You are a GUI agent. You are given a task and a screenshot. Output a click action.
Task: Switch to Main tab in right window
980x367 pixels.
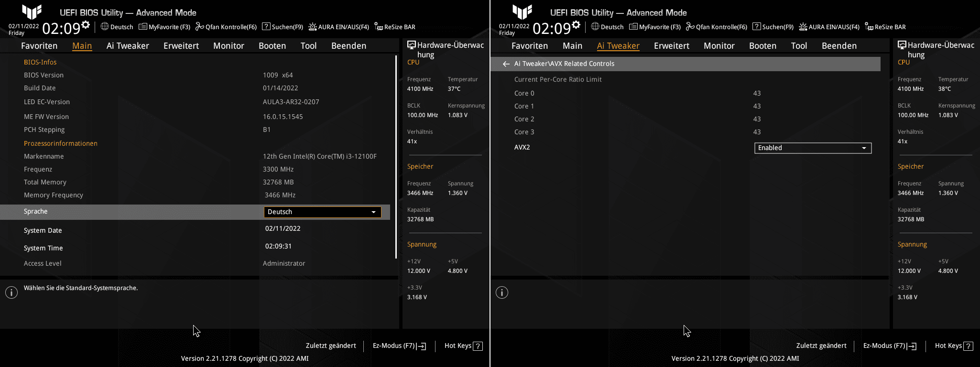coord(572,46)
